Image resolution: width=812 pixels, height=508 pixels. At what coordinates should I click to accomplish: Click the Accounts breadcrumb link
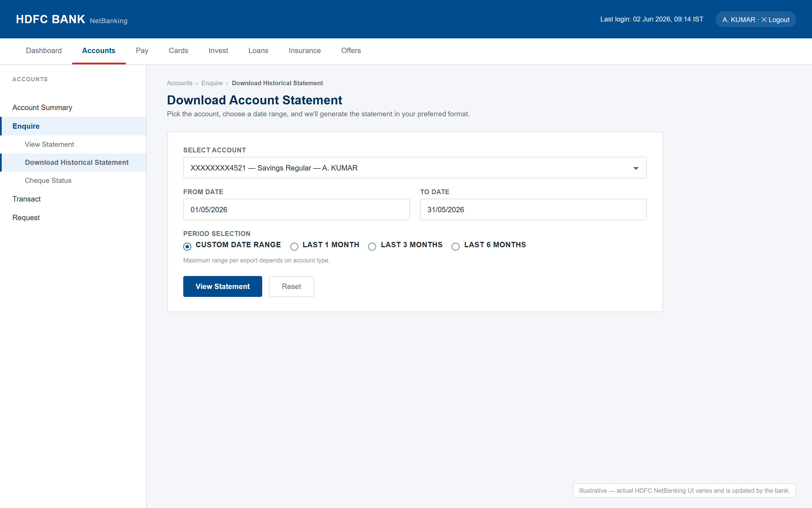180,83
